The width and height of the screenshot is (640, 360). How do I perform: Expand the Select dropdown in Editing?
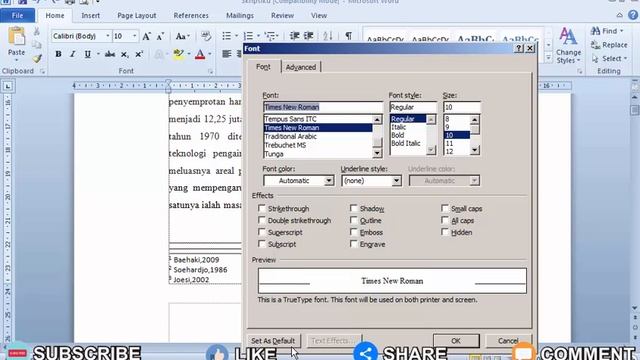coord(609,59)
